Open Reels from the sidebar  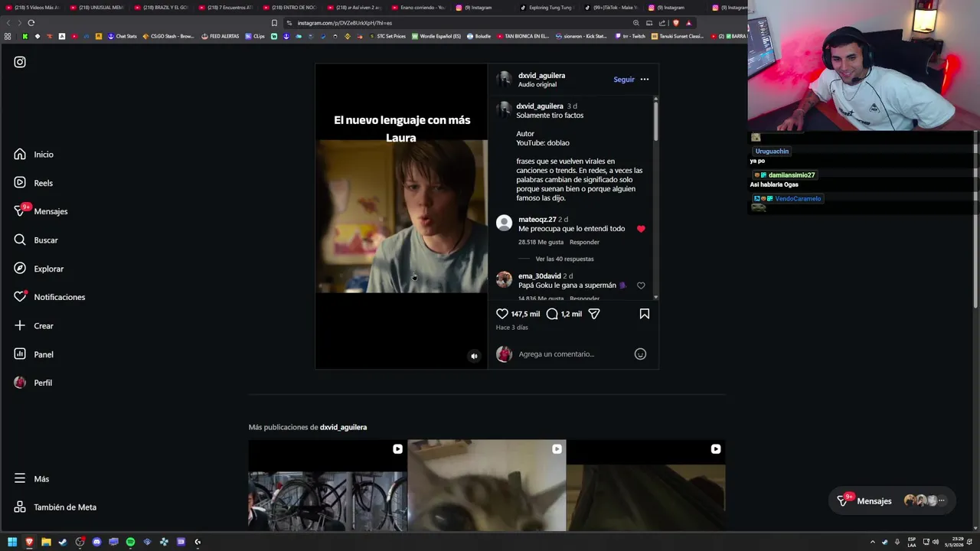pyautogui.click(x=34, y=183)
